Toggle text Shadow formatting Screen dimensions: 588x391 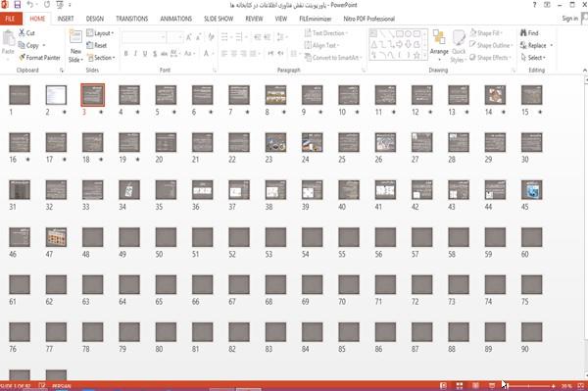click(x=155, y=54)
